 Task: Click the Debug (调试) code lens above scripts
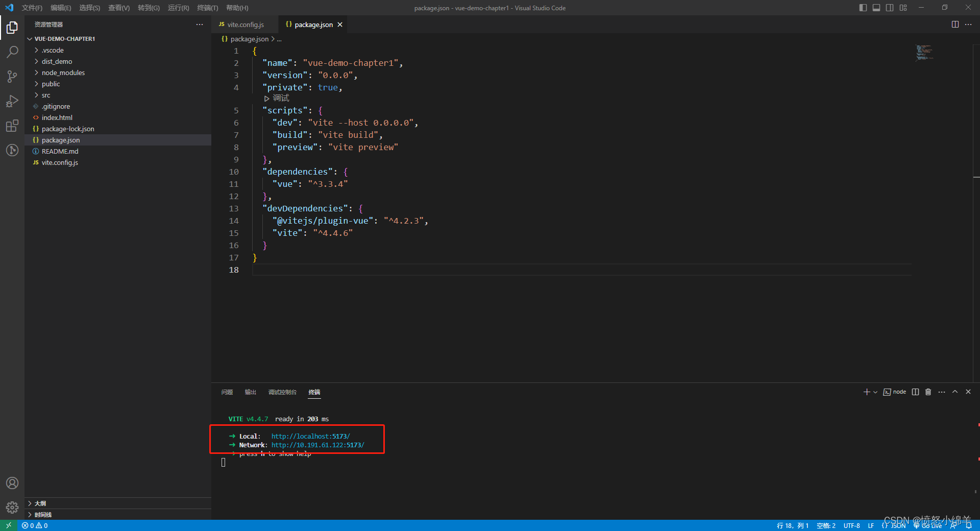click(x=277, y=98)
